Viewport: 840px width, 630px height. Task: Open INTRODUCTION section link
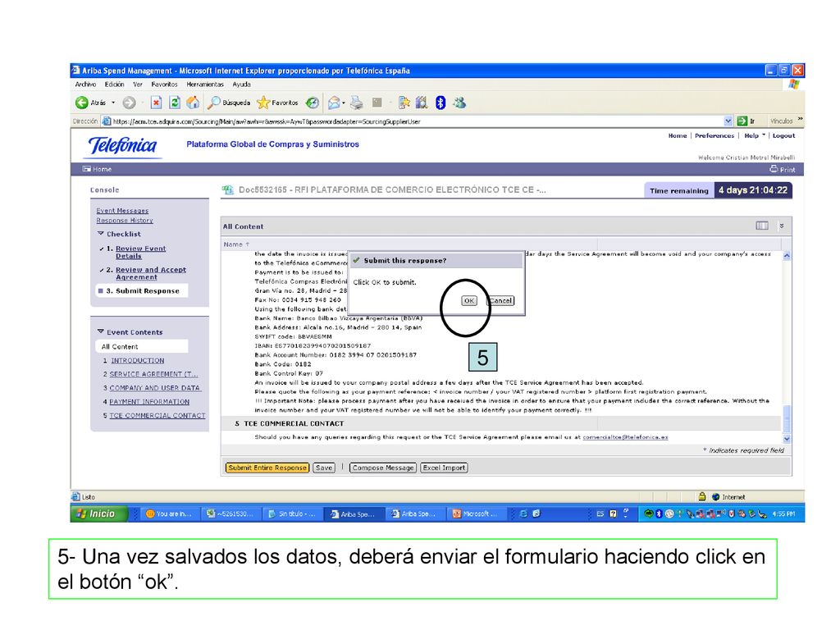pos(138,361)
